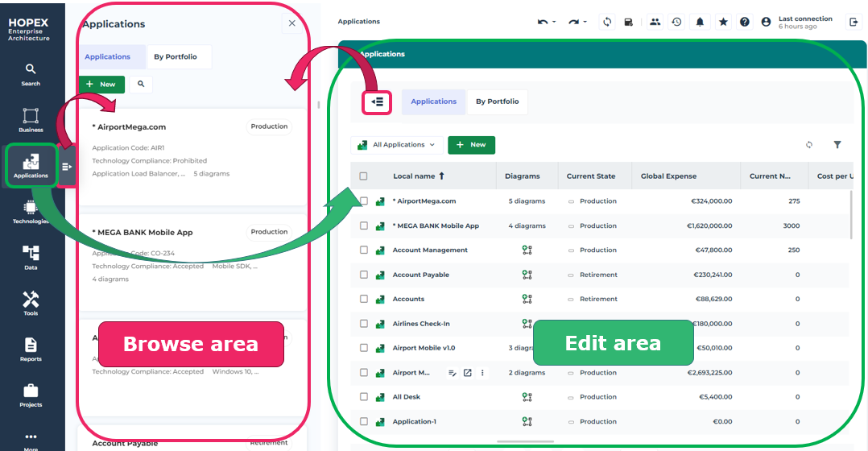
Task: Tick the checkbox for All Desk
Action: (364, 397)
